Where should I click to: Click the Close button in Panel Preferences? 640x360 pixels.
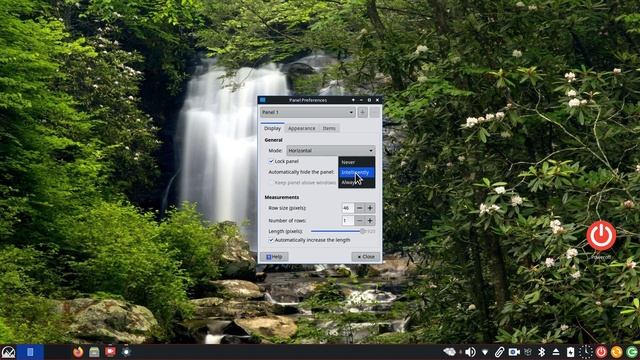[x=366, y=257]
